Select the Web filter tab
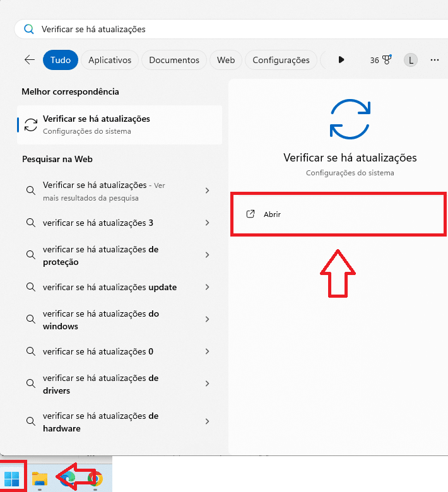This screenshot has width=448, height=492. coord(226,60)
